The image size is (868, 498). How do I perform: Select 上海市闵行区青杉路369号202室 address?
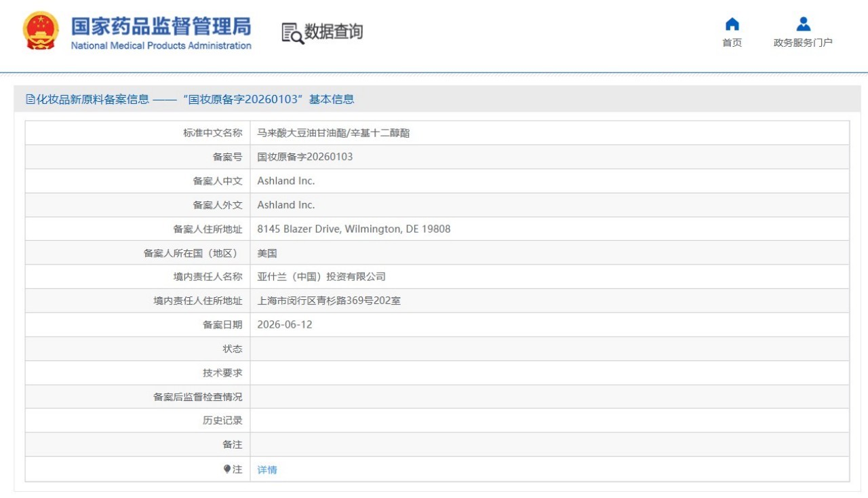329,301
